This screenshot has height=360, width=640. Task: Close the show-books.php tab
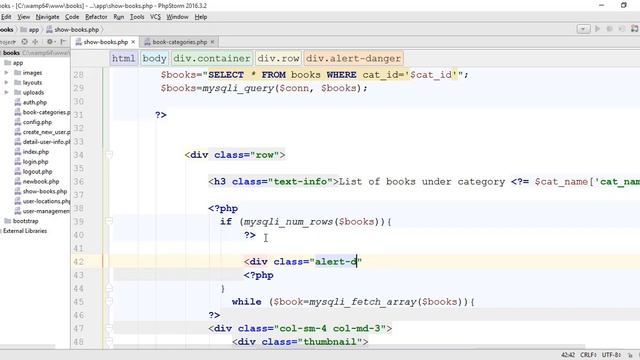click(133, 42)
